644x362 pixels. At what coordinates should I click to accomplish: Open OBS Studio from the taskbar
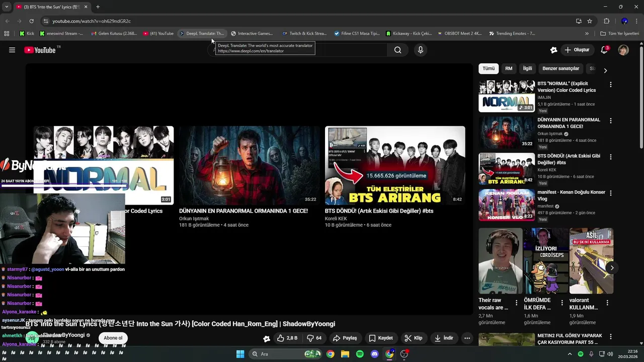(404, 354)
